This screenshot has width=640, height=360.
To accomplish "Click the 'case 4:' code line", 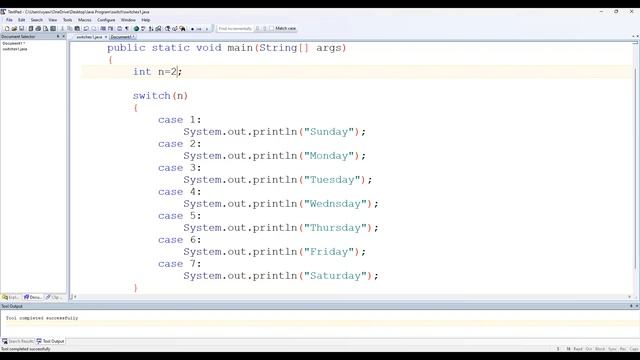I will point(180,192).
